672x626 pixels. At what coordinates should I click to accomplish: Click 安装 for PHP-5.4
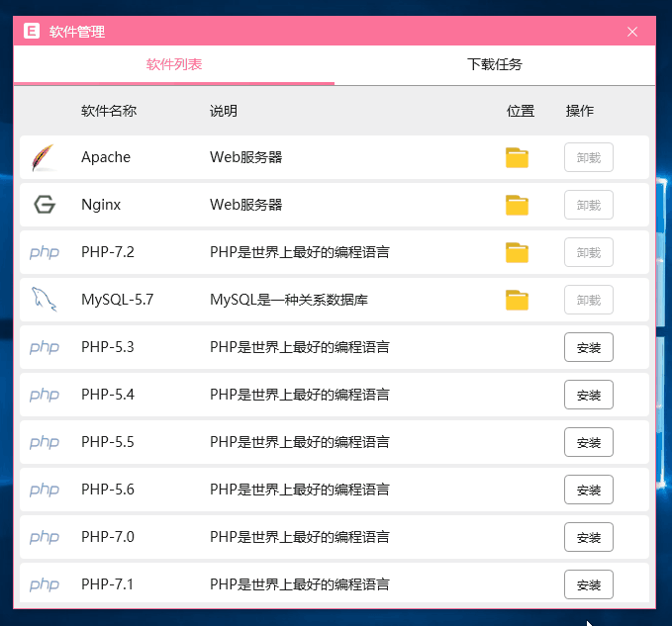click(589, 395)
